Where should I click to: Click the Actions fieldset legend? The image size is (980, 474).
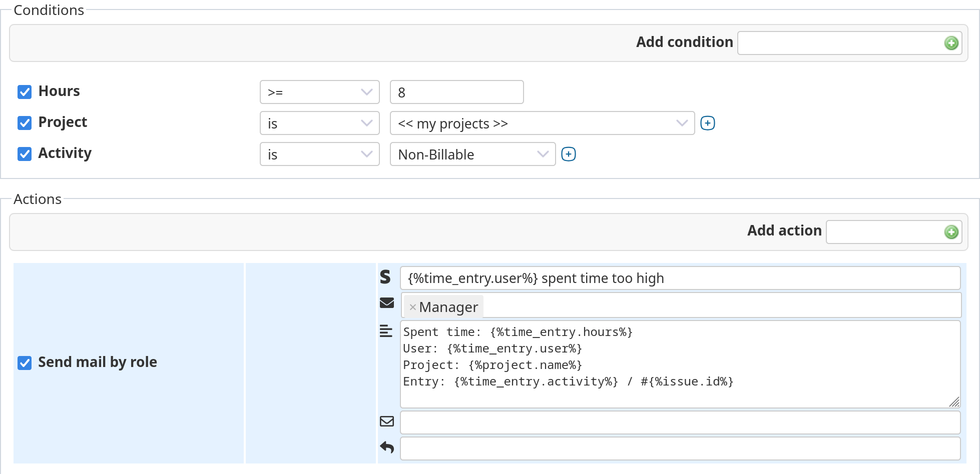click(x=38, y=199)
